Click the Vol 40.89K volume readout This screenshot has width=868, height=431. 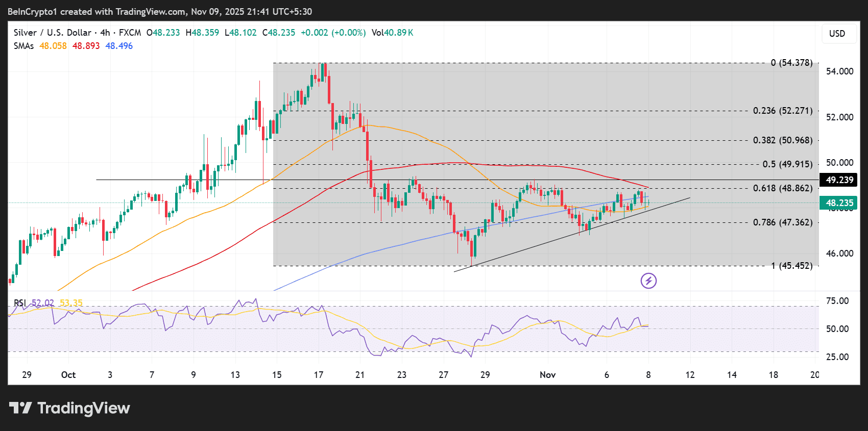pos(392,33)
